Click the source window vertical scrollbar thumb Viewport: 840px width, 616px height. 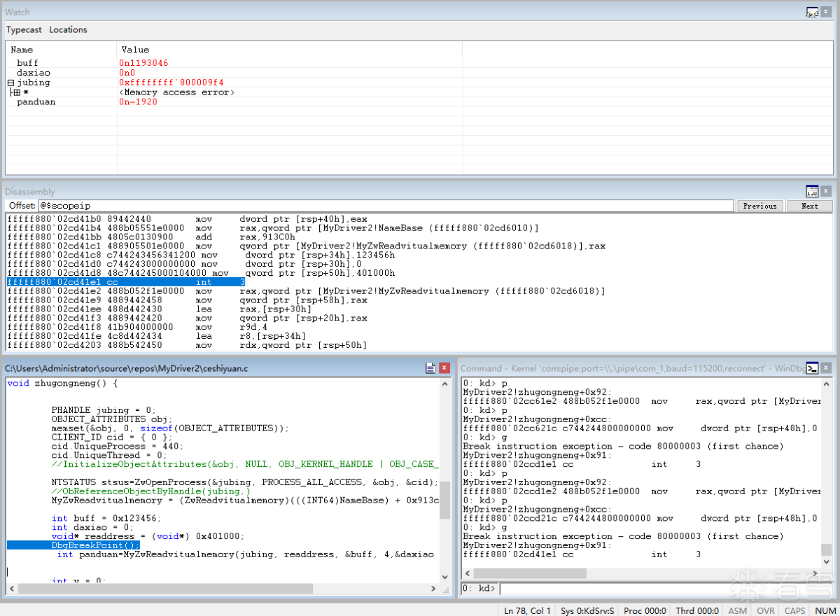tap(445, 500)
